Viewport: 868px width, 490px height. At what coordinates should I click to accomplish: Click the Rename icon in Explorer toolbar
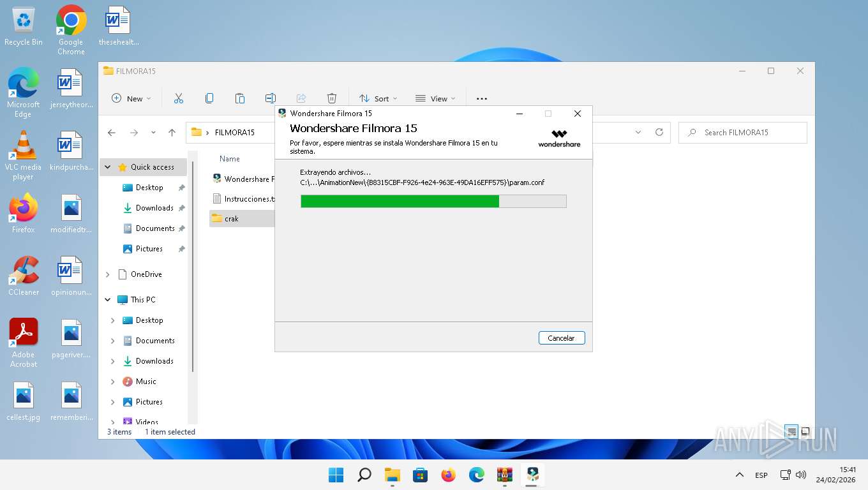pos(270,98)
